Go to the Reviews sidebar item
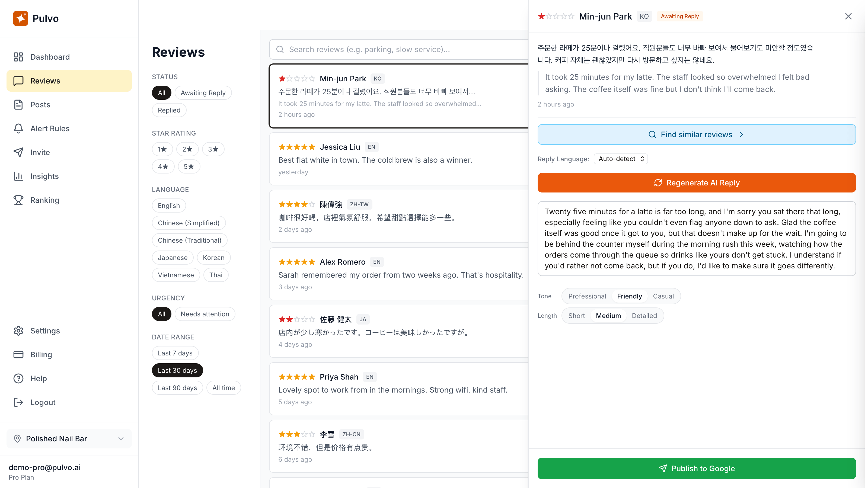The width and height of the screenshot is (868, 488). pyautogui.click(x=69, y=81)
